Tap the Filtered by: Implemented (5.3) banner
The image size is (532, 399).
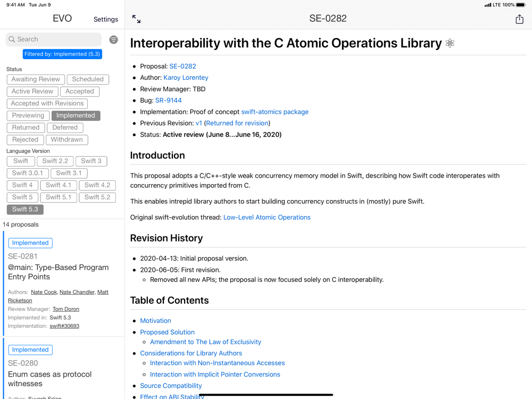tap(62, 54)
